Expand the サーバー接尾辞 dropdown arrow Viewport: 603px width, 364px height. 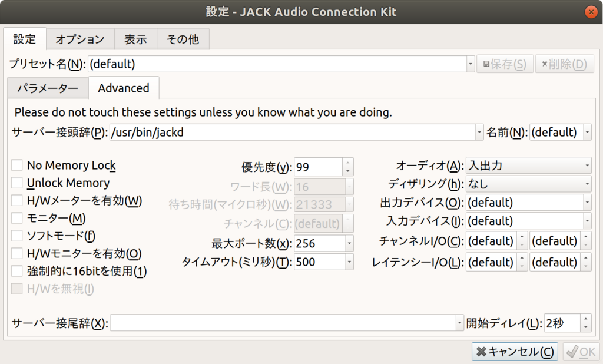[459, 323]
